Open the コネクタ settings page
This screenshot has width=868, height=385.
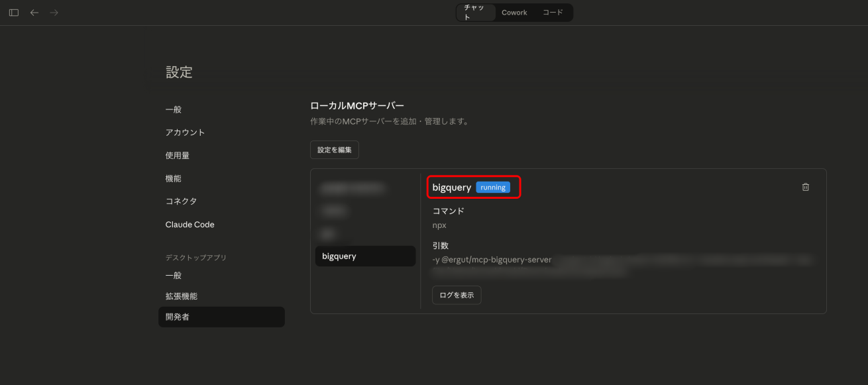[182, 201]
